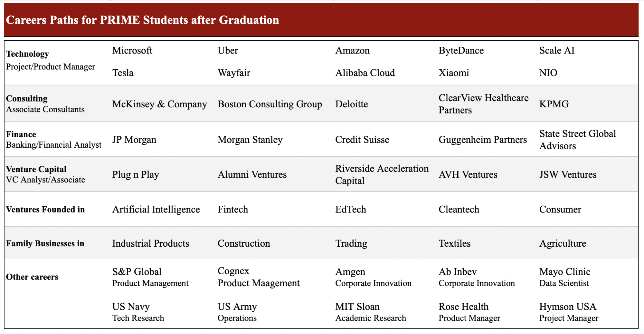644x334 pixels.
Task: Click the Agriculture cell
Action: [x=563, y=243]
